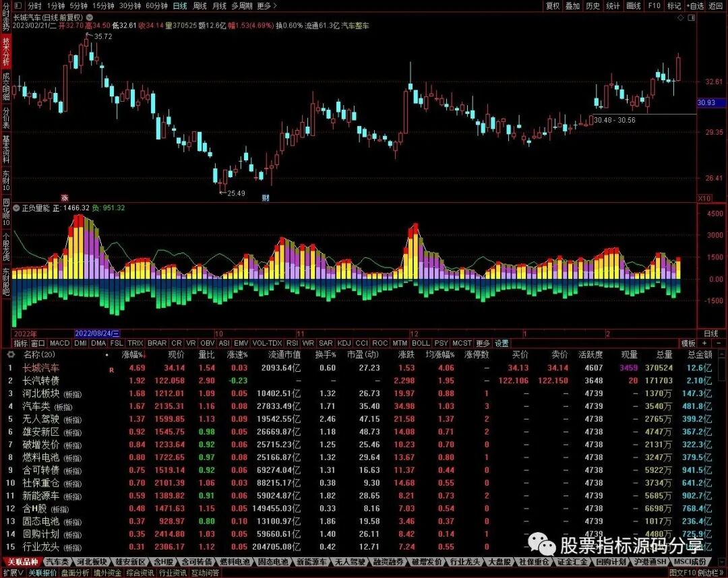Sort table by 涨幅% column
The image size is (728, 578).
tap(133, 355)
